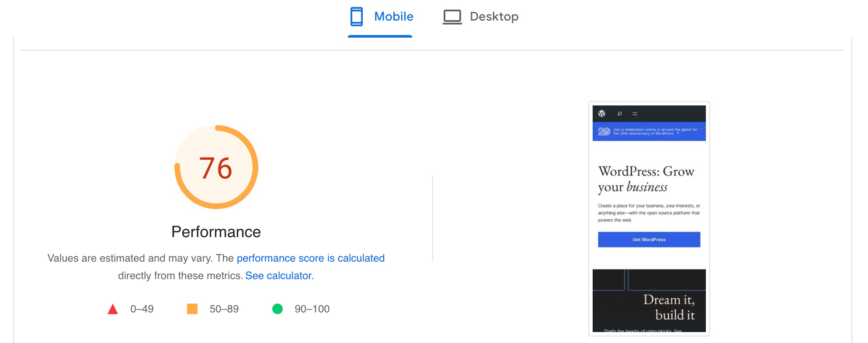Screen dimensions: 868x343
Task: Click the '50–89' range label
Action: [x=224, y=309]
